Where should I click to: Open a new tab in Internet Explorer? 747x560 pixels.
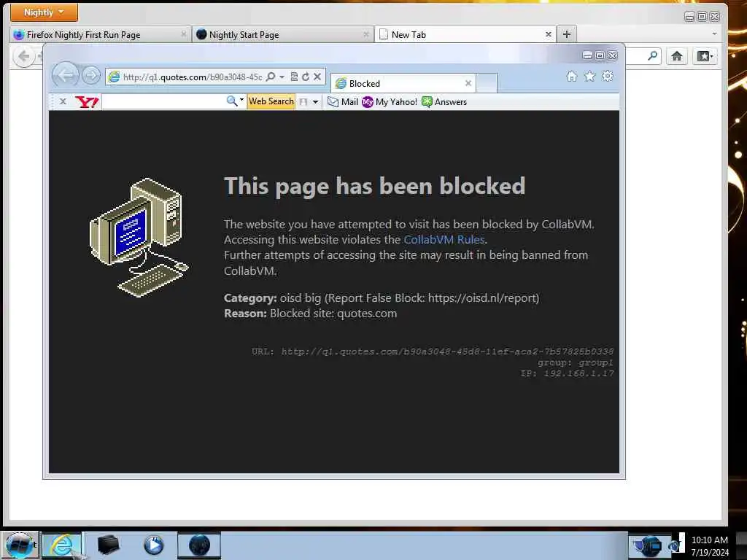(x=487, y=83)
